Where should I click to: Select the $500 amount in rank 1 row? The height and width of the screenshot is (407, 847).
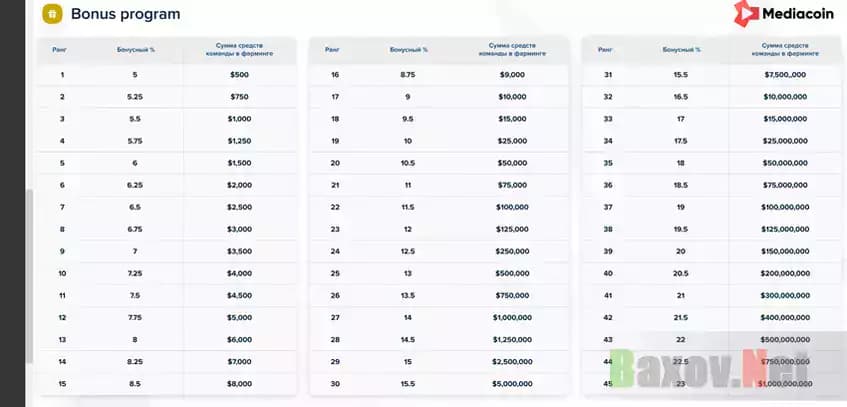239,75
